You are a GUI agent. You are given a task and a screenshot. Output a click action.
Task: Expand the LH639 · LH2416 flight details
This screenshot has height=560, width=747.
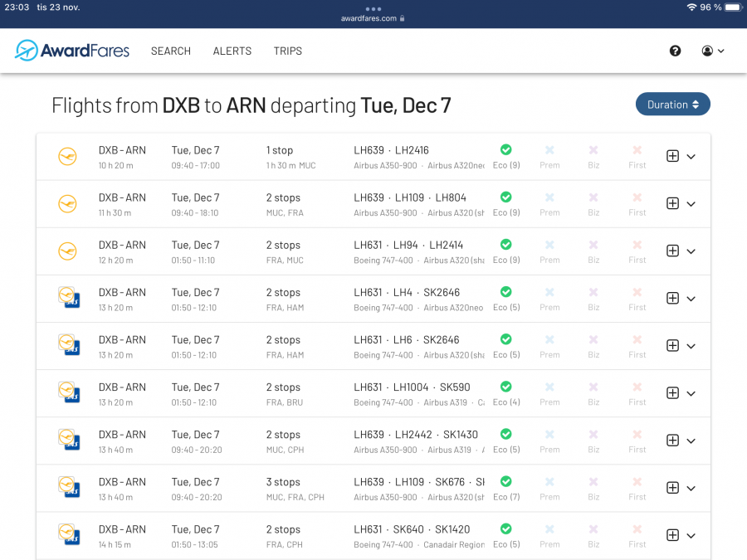pyautogui.click(x=691, y=157)
